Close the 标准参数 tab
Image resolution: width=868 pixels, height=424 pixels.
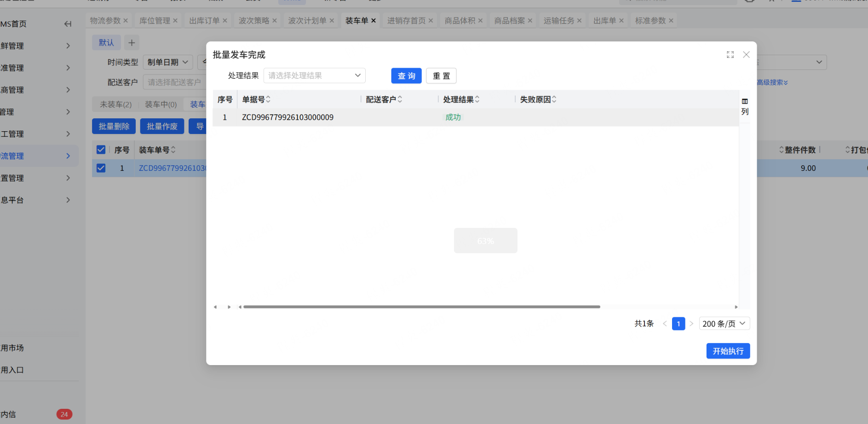671,21
